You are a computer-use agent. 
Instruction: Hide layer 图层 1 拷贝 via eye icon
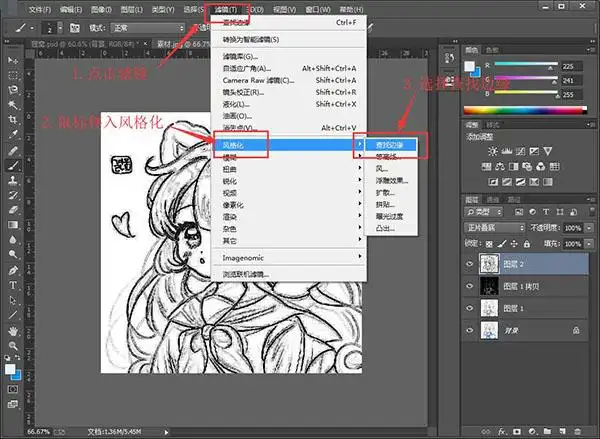pyautogui.click(x=470, y=286)
